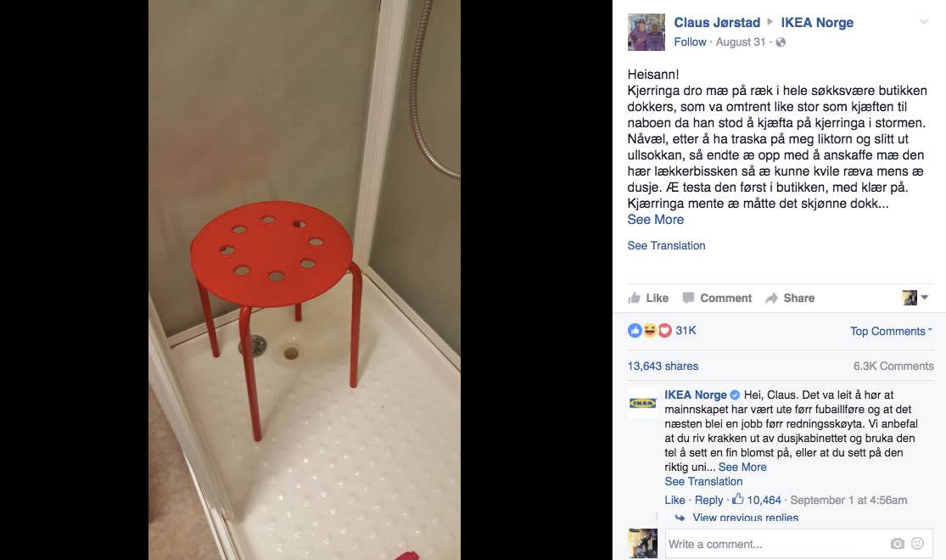The height and width of the screenshot is (560, 946).
Task: Click the Comment speech bubble icon
Action: (x=688, y=298)
